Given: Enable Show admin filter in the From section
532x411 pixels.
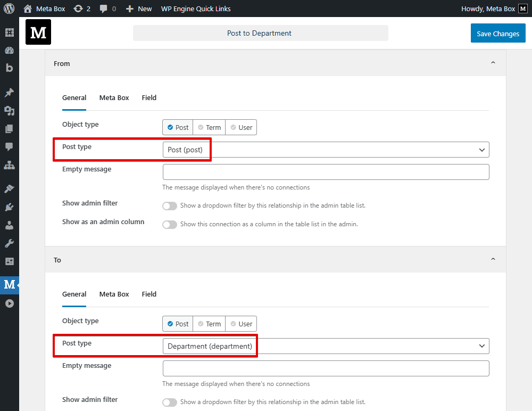Looking at the screenshot, I should click(170, 205).
